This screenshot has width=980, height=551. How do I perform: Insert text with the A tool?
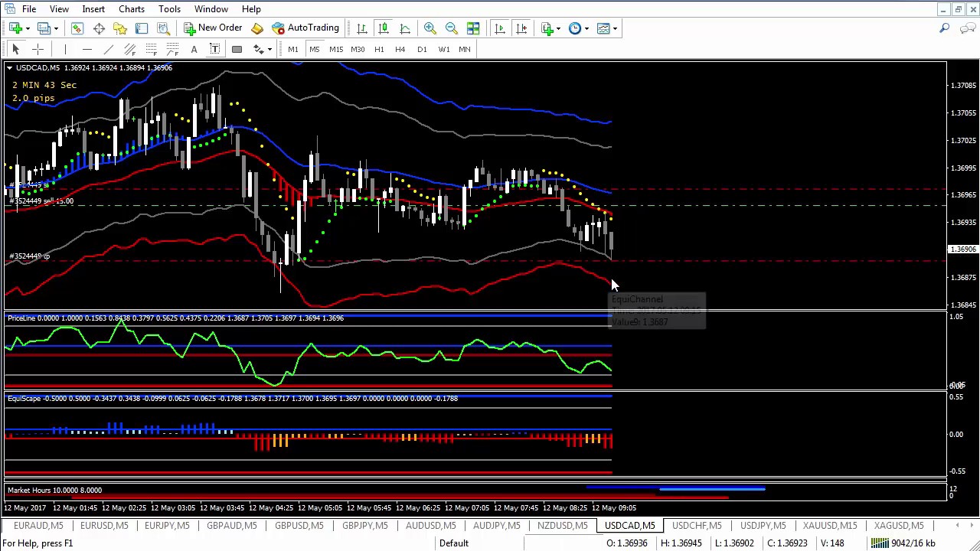[x=194, y=49]
